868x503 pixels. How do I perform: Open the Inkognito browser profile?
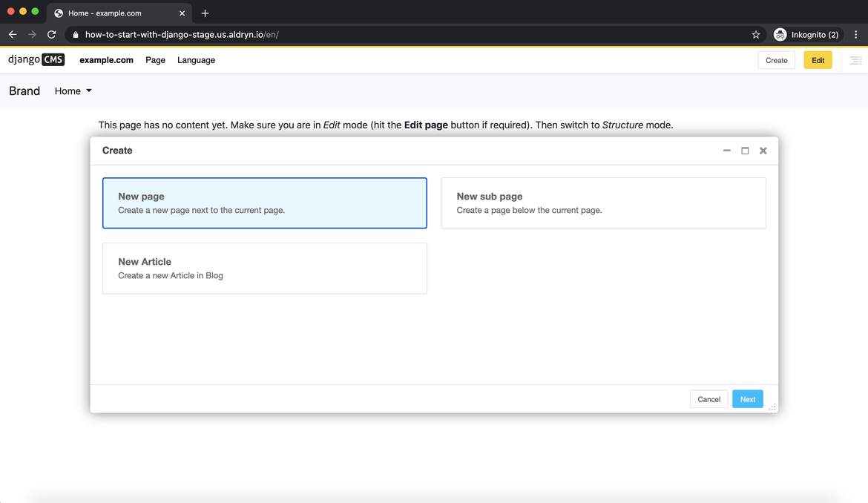806,34
